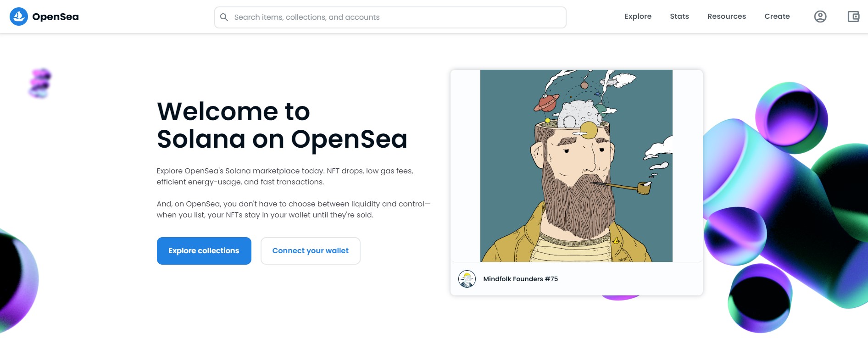Open the account profile icon

point(820,17)
